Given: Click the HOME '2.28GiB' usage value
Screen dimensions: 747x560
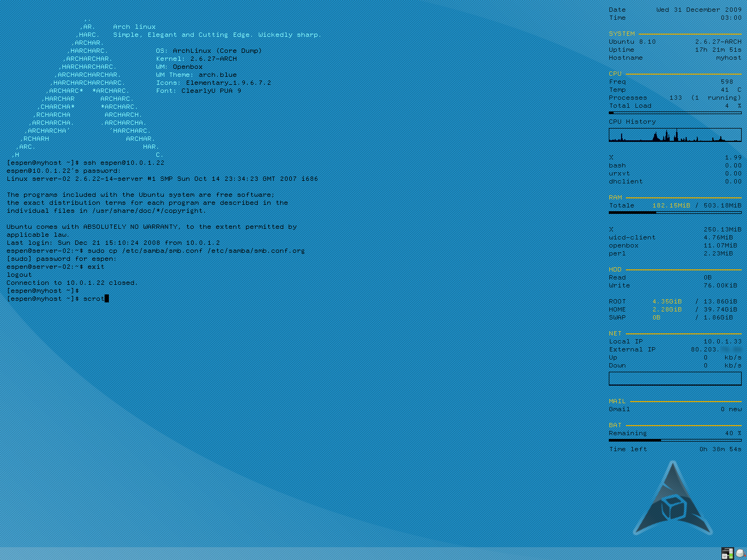Looking at the screenshot, I should (x=667, y=309).
